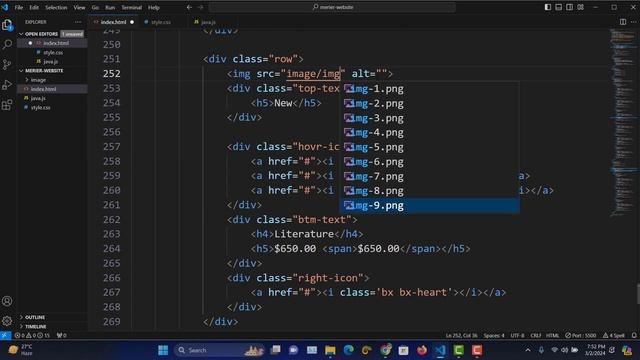Click the 4 Spell warnings status item
Screen dimensions: 640x360
coord(614,336)
